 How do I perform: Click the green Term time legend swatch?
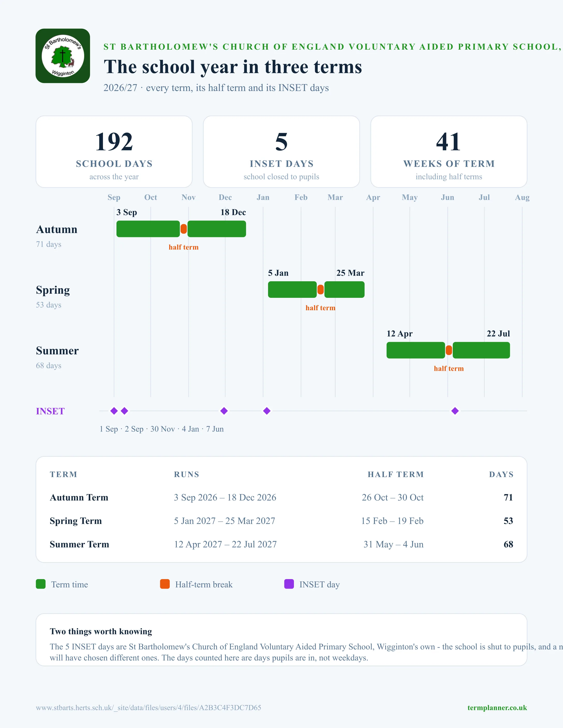point(41,584)
